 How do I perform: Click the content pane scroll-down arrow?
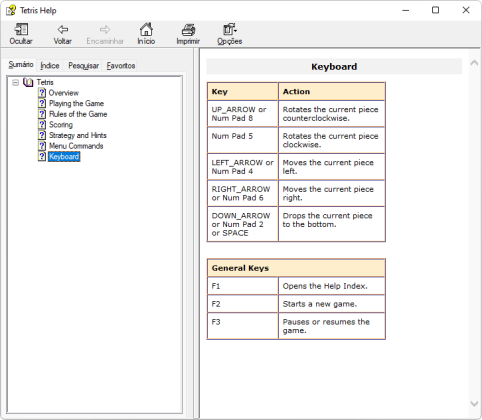pyautogui.click(x=474, y=403)
